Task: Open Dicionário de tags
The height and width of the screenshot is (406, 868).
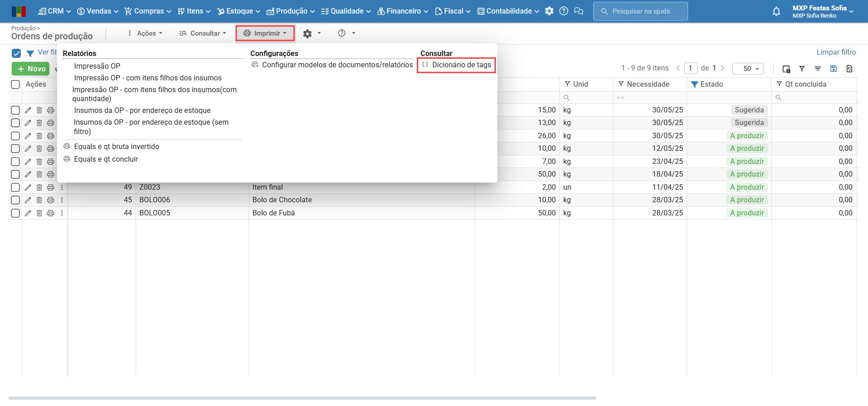Action: click(x=457, y=65)
